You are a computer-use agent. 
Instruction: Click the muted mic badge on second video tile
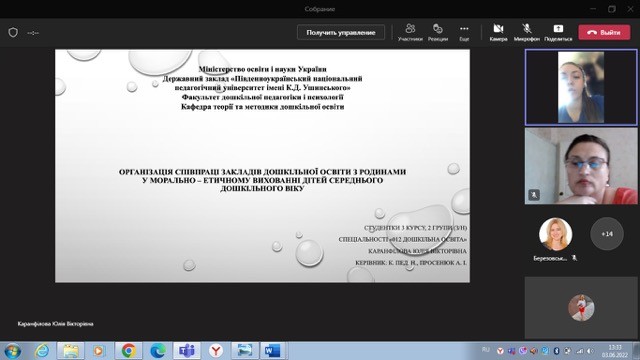(534, 195)
